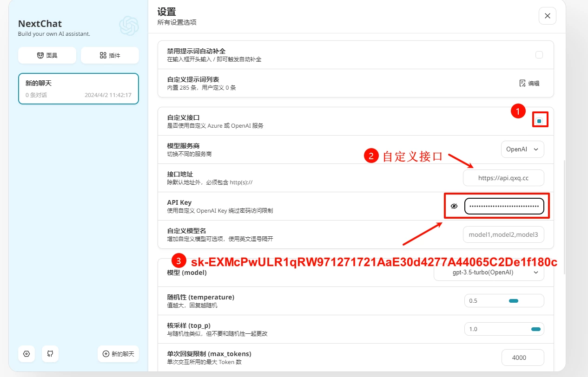Toggle the custom endpoint (自定义接口) checkbox

(x=539, y=121)
